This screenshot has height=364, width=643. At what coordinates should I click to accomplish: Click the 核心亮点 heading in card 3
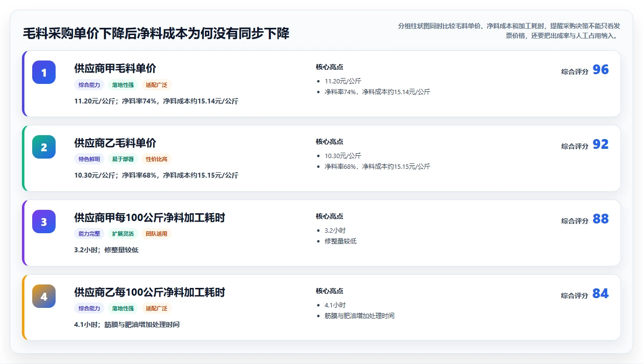(329, 216)
